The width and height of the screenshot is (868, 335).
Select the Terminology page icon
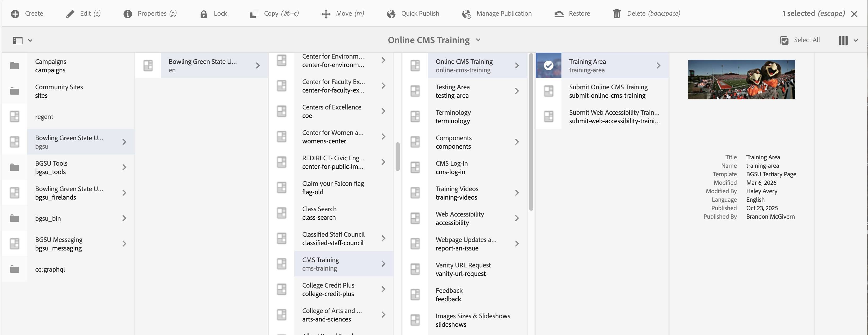(415, 116)
